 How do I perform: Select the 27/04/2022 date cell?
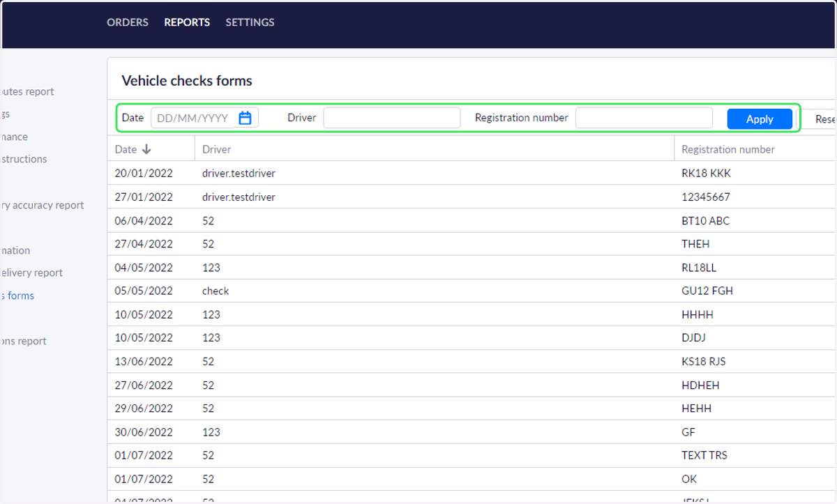tap(144, 244)
